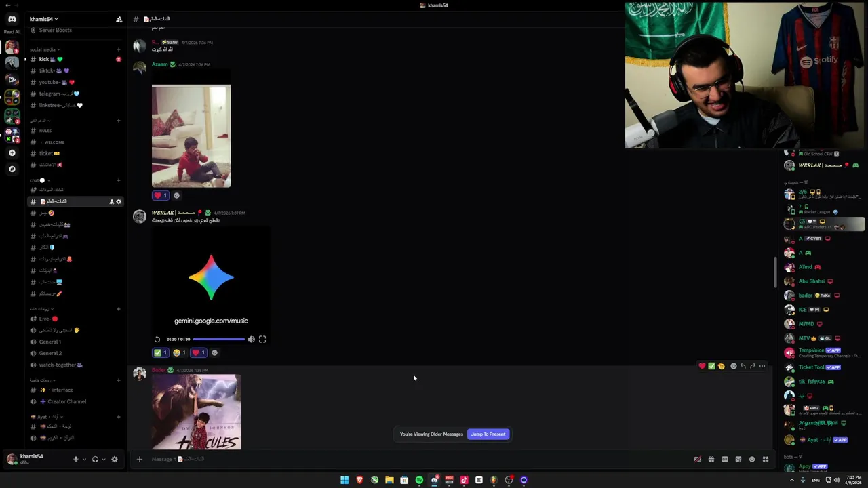Open the khamis54 server name dropdown

pos(44,19)
